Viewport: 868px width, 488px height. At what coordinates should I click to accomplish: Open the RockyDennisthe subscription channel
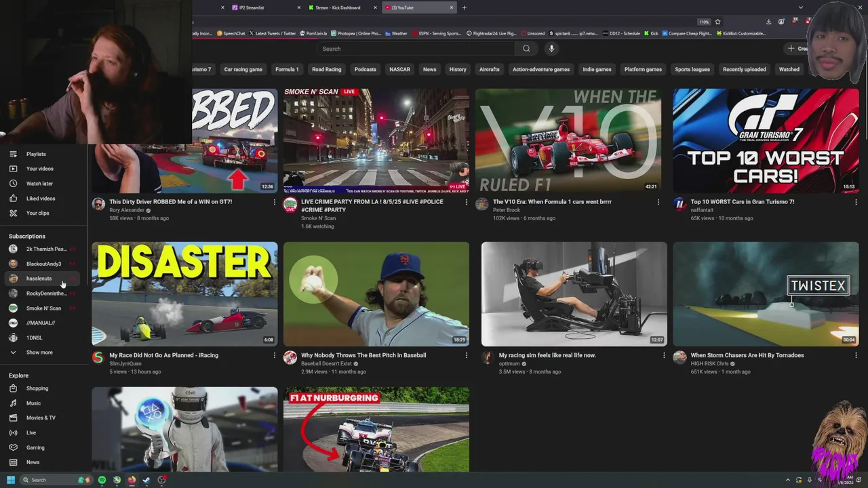42,293
